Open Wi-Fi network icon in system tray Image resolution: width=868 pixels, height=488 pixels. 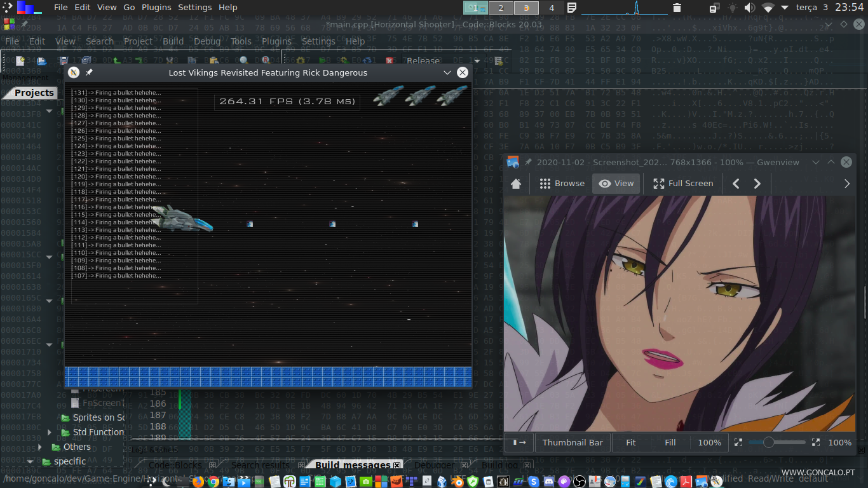(x=768, y=8)
